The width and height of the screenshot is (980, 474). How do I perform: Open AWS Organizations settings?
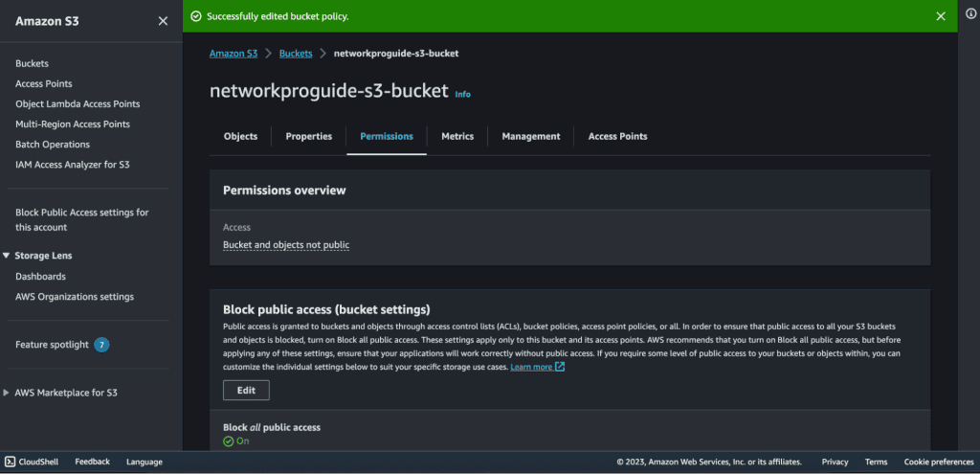(x=75, y=297)
